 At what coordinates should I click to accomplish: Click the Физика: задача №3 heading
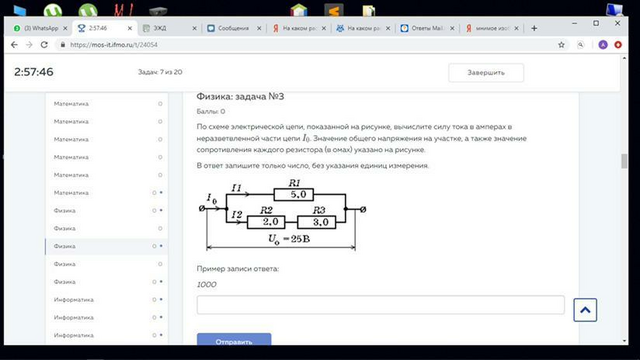click(240, 96)
